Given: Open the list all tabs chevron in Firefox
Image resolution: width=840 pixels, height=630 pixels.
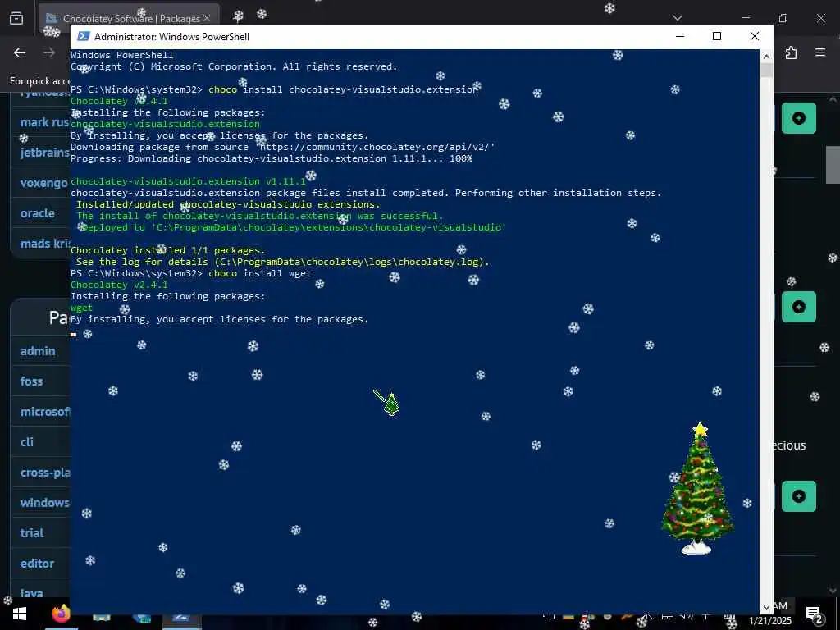Looking at the screenshot, I should [678, 18].
